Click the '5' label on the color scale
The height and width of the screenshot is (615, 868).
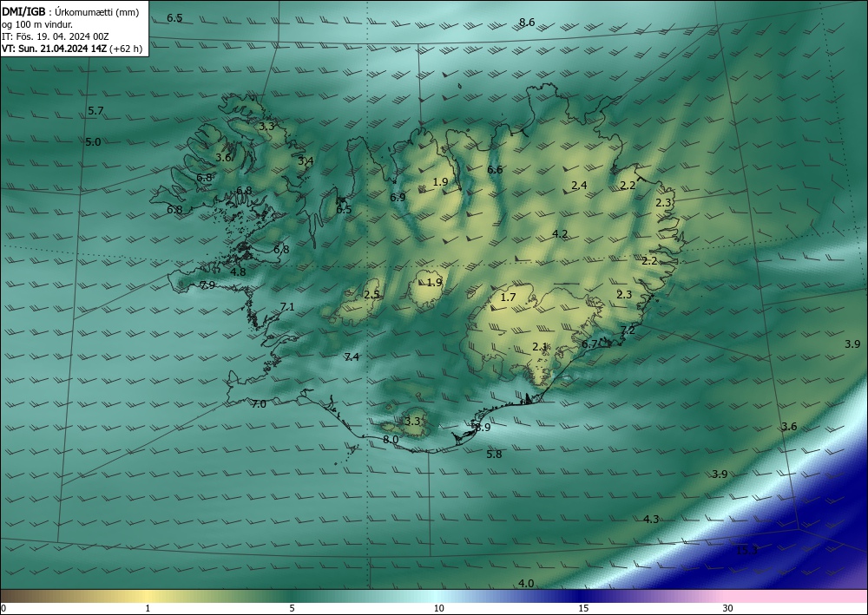(x=292, y=609)
